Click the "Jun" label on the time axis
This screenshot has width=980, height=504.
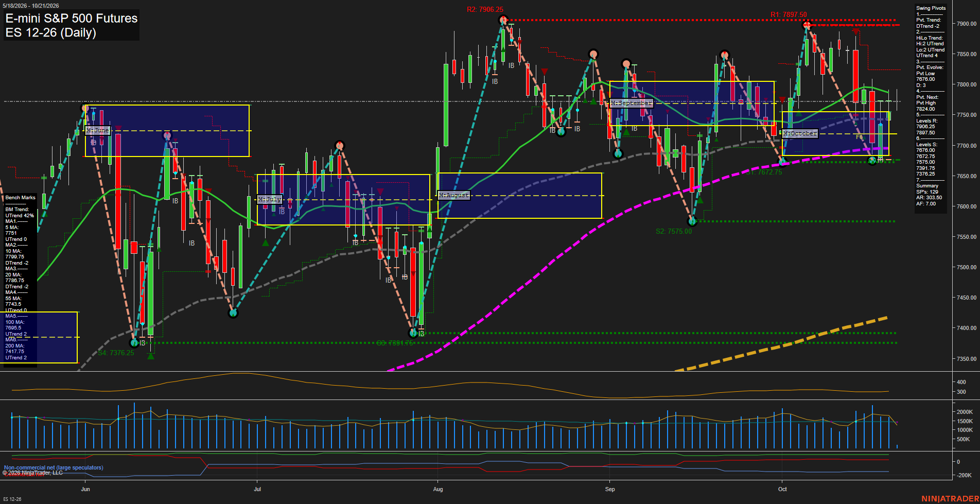click(x=85, y=489)
